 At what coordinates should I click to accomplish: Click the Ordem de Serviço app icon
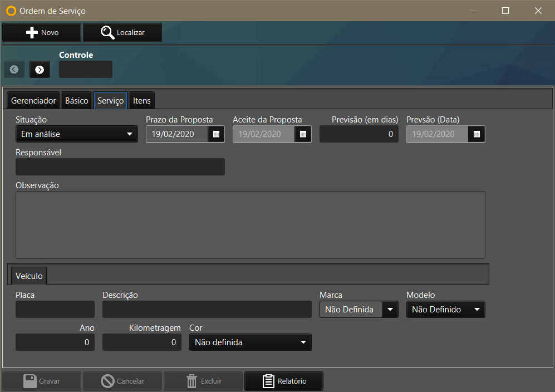[11, 11]
